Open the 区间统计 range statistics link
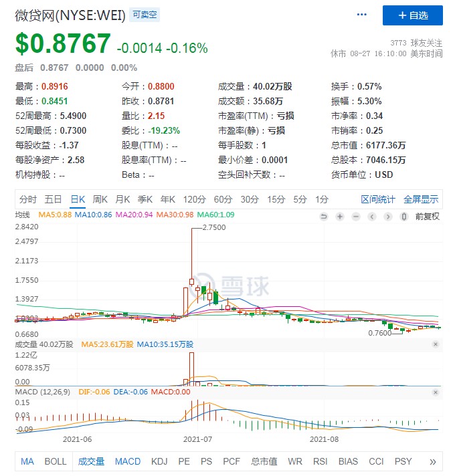The height and width of the screenshot is (476, 455). pos(378,199)
